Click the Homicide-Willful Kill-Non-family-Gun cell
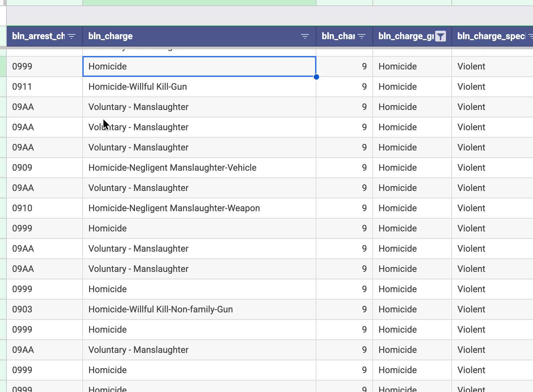 click(199, 309)
